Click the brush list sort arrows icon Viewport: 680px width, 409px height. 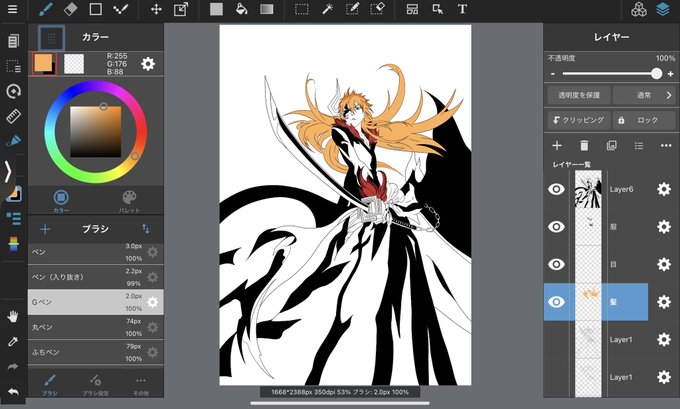(x=146, y=229)
